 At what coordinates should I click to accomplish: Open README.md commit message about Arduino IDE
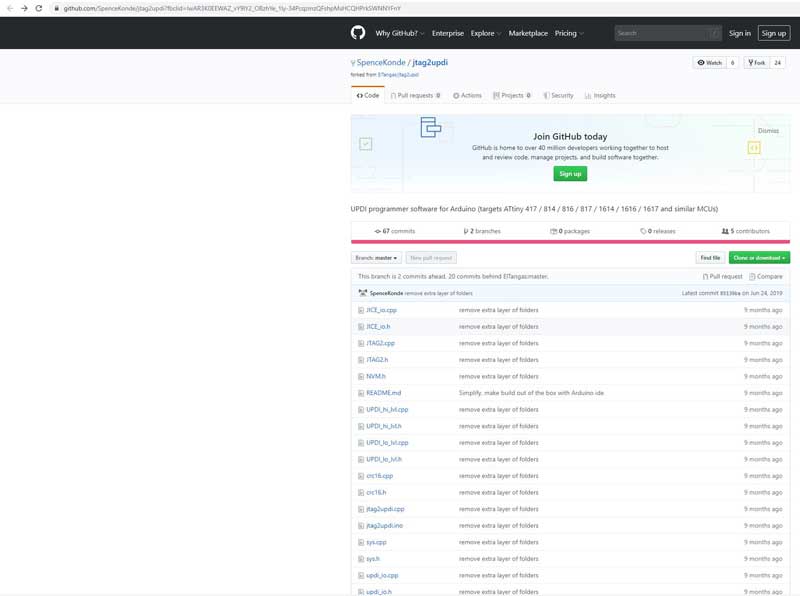[531, 393]
